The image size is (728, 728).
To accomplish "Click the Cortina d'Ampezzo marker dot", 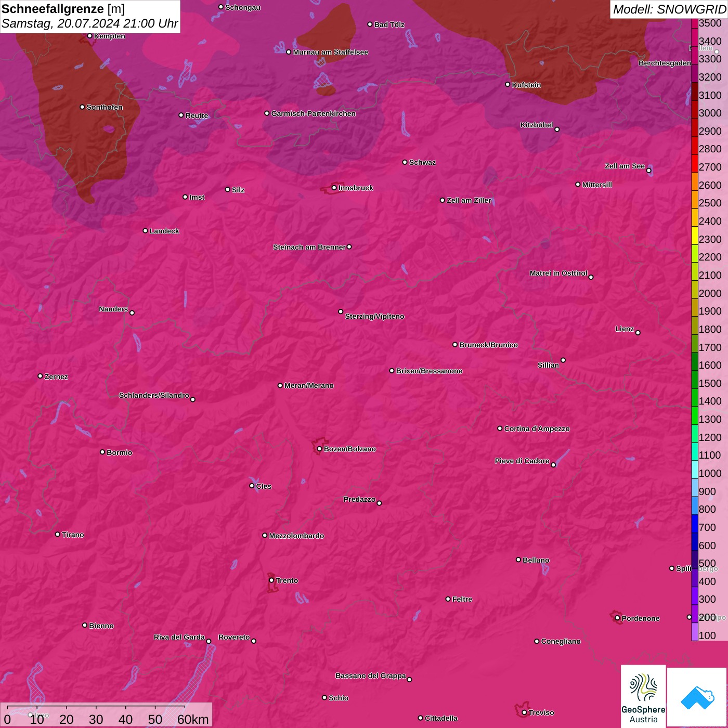I will click(x=500, y=428).
